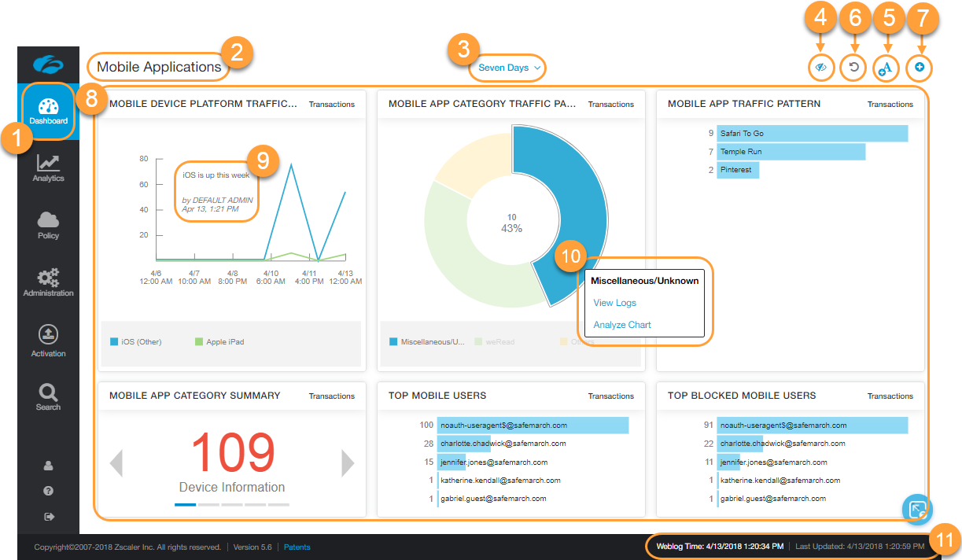Screen dimensions: 962x560
Task: Click the refresh dashboard icon
Action: (x=853, y=68)
